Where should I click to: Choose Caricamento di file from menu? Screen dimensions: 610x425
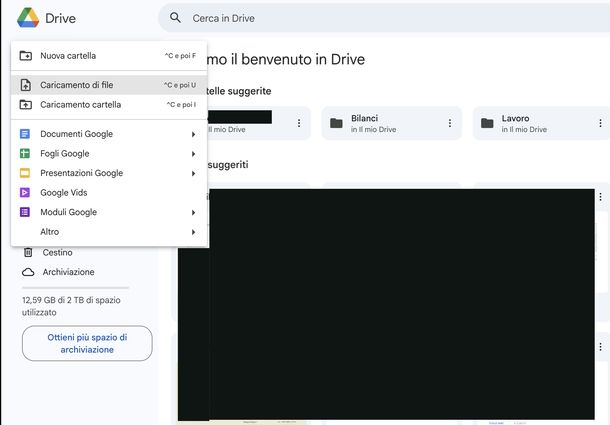[109, 85]
